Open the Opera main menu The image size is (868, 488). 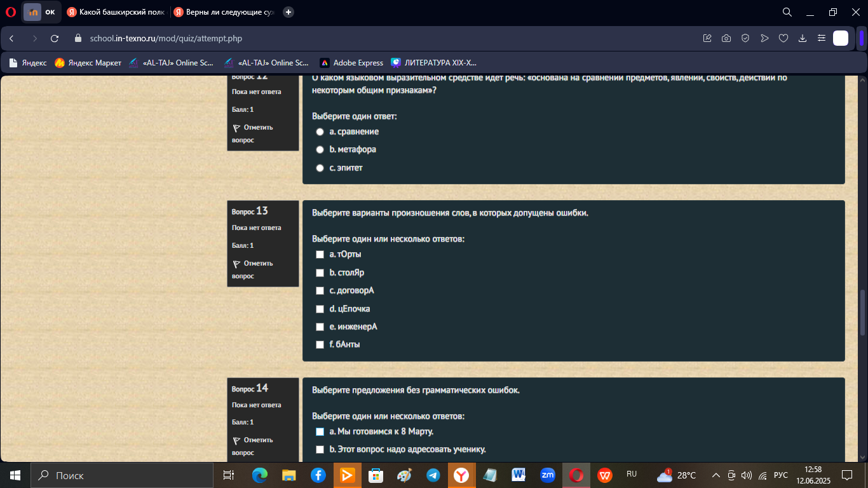[x=10, y=12]
